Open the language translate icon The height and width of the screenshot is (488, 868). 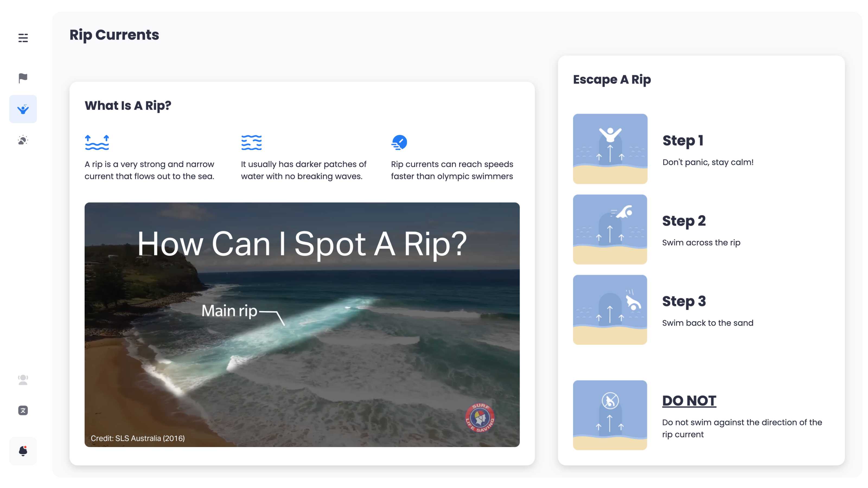[x=23, y=410]
